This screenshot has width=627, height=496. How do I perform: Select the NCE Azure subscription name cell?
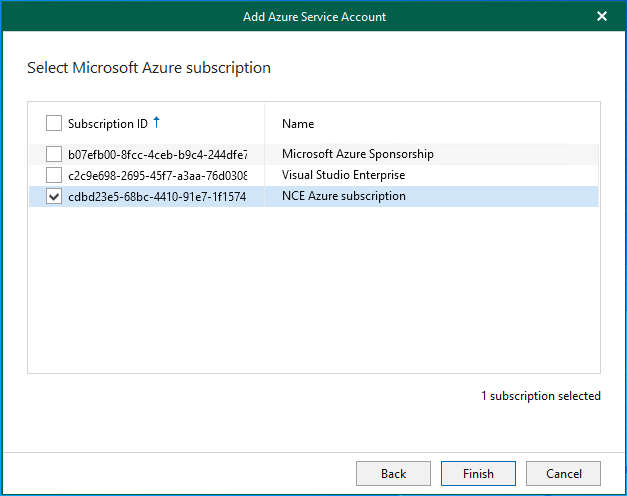(x=344, y=196)
